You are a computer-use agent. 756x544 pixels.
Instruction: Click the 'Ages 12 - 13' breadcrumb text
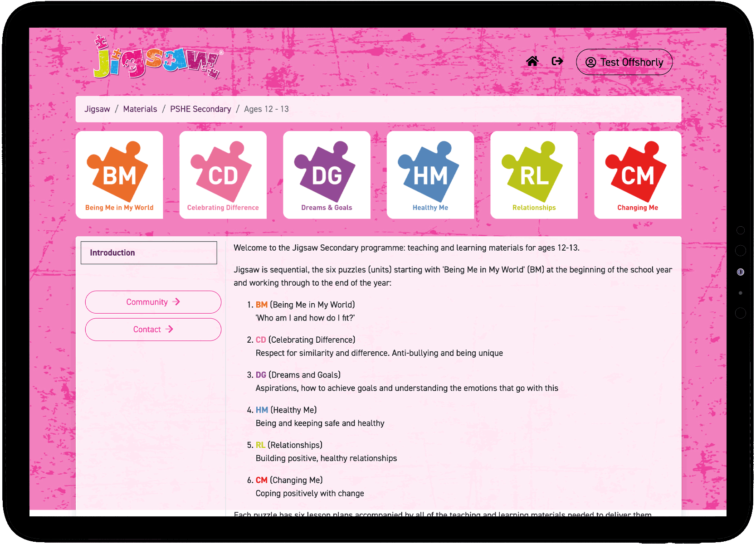coord(266,109)
